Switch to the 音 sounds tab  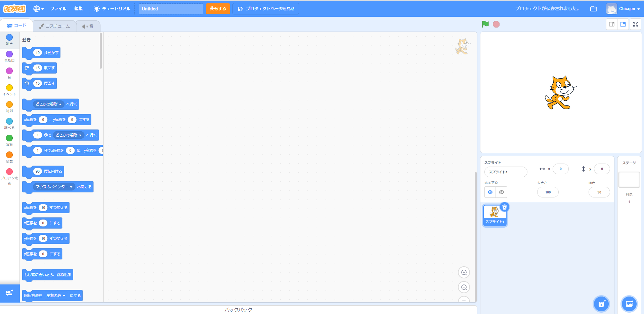(x=88, y=26)
